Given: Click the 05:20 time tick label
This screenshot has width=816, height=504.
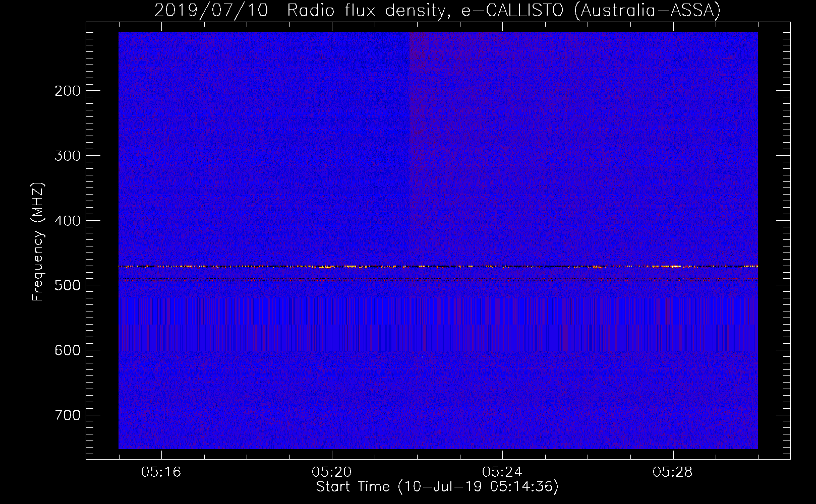Looking at the screenshot, I should tap(332, 472).
